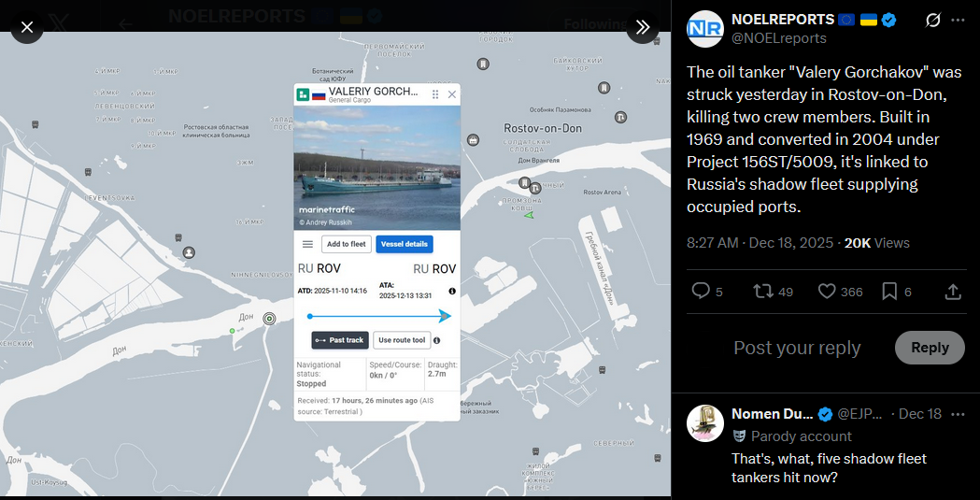Click the info icon beside Use route tool

tap(436, 340)
